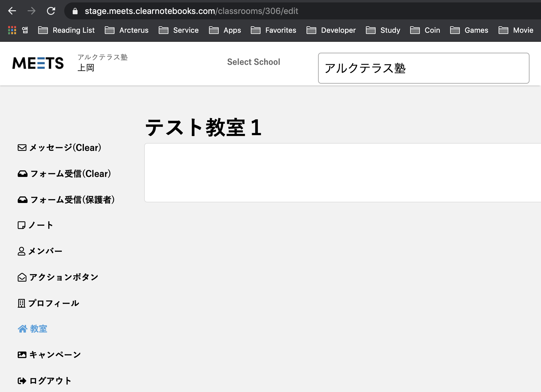Screen dimensions: 541x392
Task: Click the logout arrow icon beside ログアウト
Action: 22,381
